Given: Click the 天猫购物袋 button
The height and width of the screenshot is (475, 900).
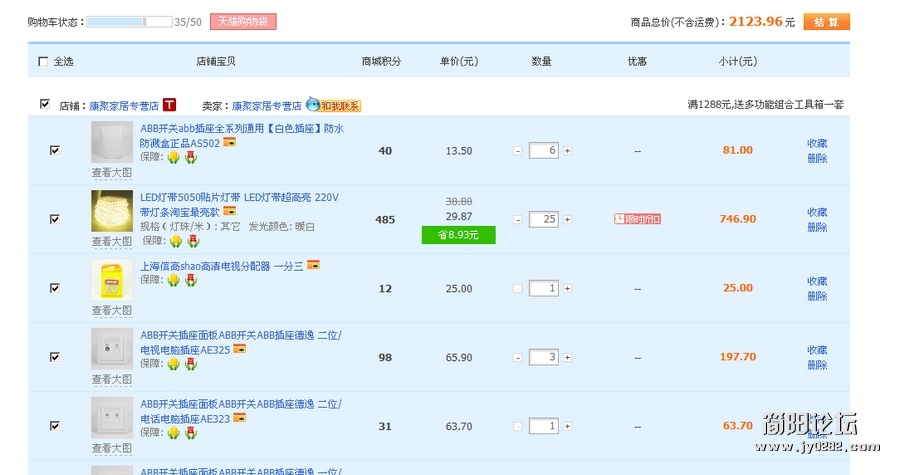Looking at the screenshot, I should pos(243,22).
